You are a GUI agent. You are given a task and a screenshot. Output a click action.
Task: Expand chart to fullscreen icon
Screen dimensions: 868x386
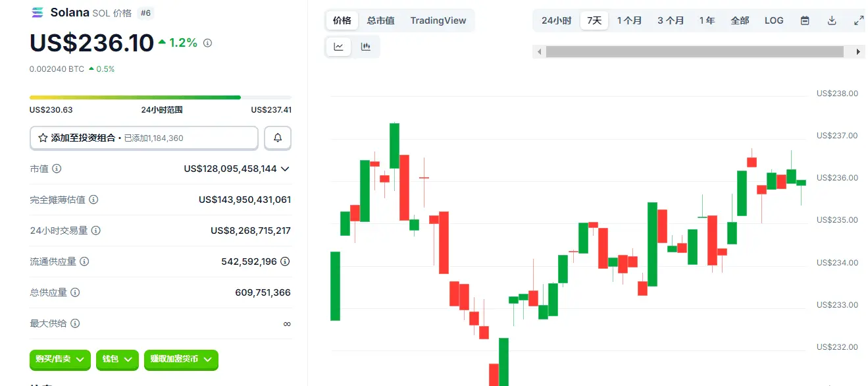tap(859, 20)
